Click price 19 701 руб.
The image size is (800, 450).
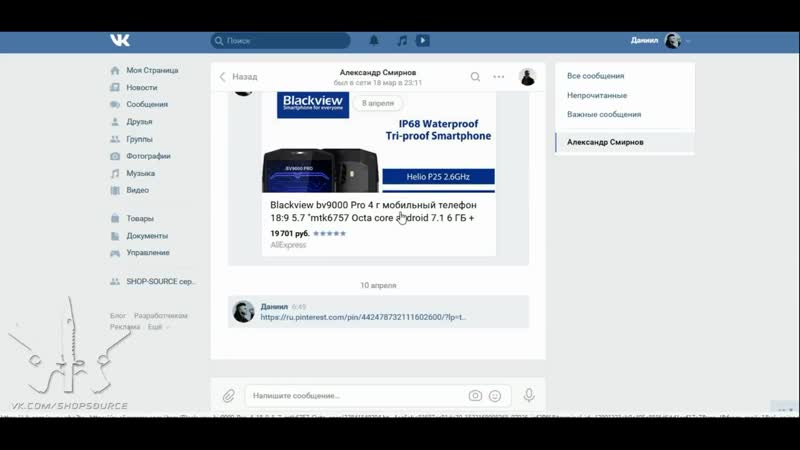(x=290, y=233)
